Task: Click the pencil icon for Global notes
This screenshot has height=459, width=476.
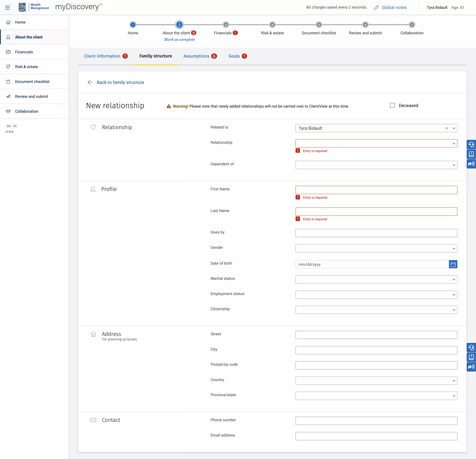Action: [x=376, y=7]
